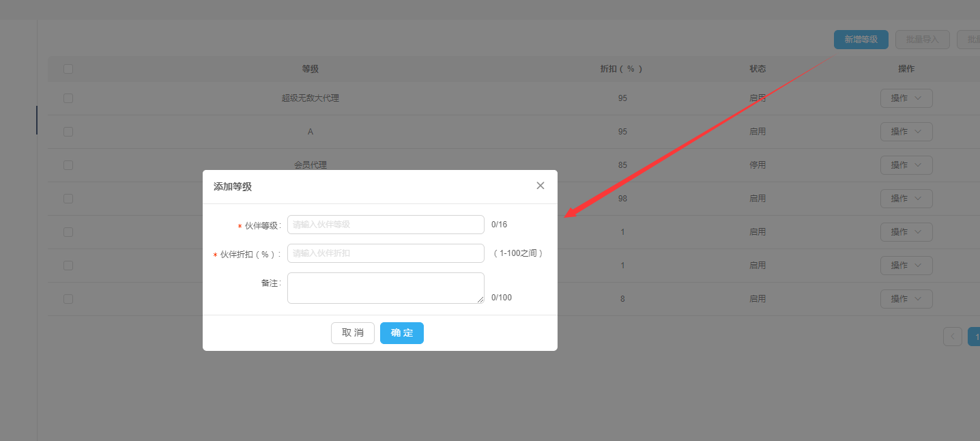This screenshot has height=441, width=980.
Task: Tick the select-all checkbox in table header
Action: click(68, 69)
